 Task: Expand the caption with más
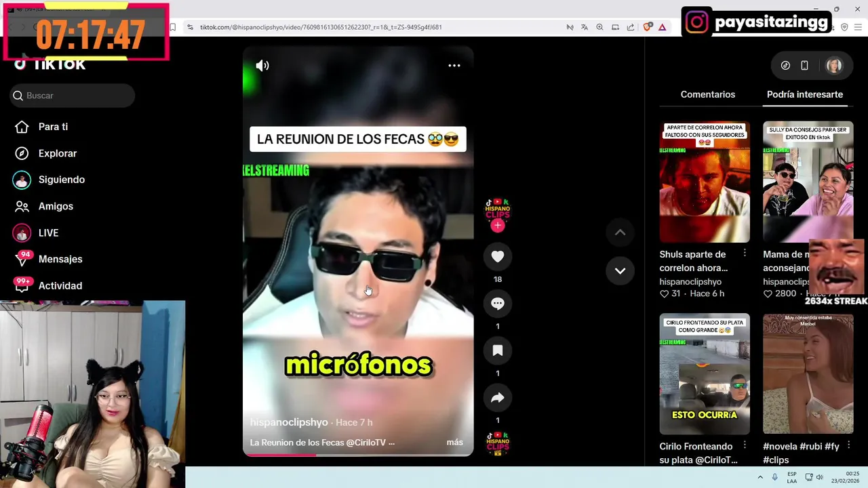(455, 442)
